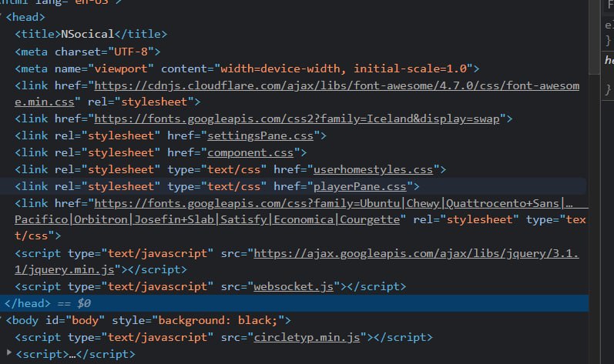Click the "width=device-width, initial-scale=1.0" value
This screenshot has height=364, width=614.
click(x=344, y=68)
